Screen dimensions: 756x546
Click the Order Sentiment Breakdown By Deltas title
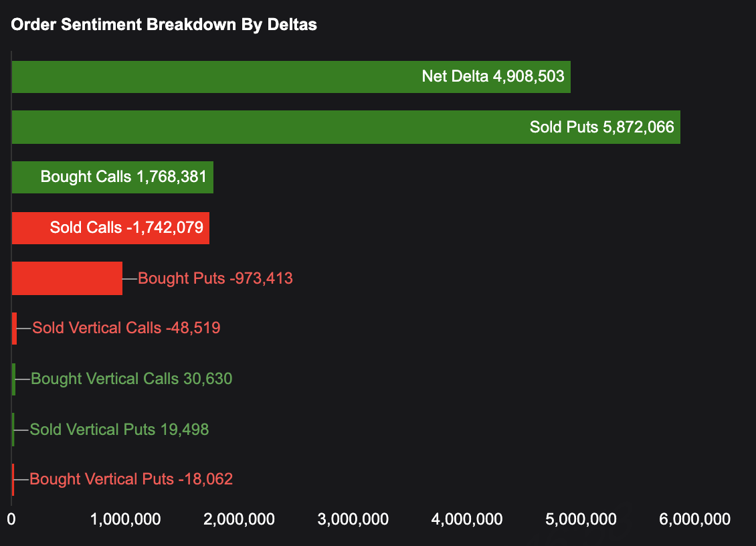pyautogui.click(x=165, y=25)
